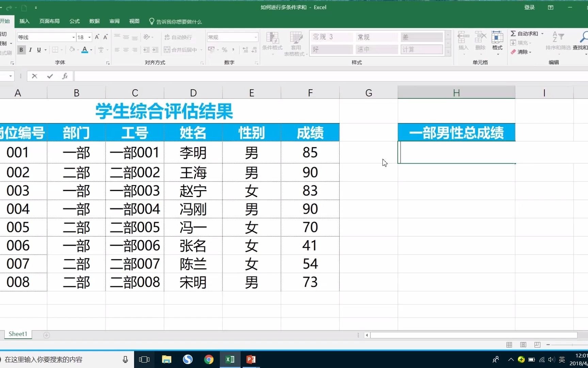The image size is (588, 368).
Task: Open the Review (审阅) tab
Action: coord(114,21)
